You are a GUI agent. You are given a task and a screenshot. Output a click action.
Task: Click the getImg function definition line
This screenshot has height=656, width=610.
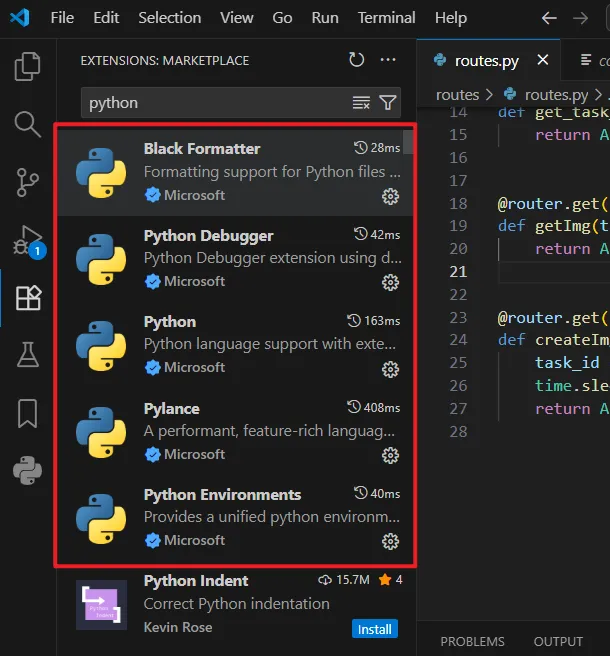553,226
